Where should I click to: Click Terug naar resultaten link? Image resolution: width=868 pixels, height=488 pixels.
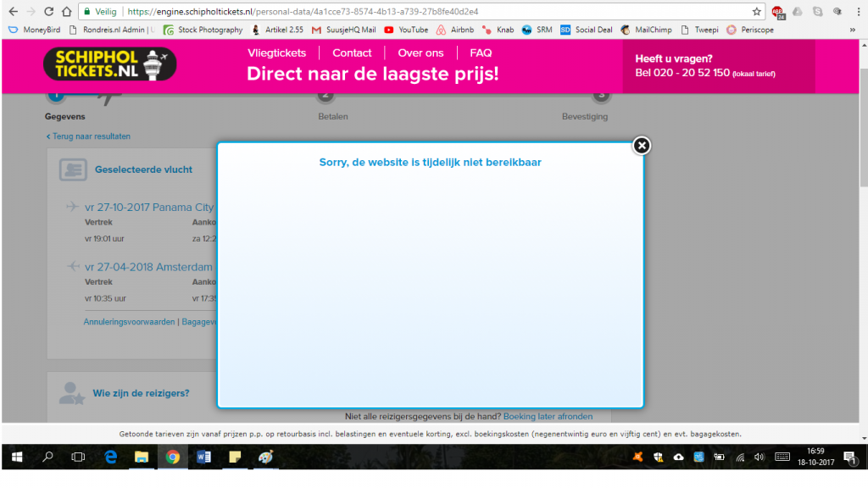tap(88, 136)
